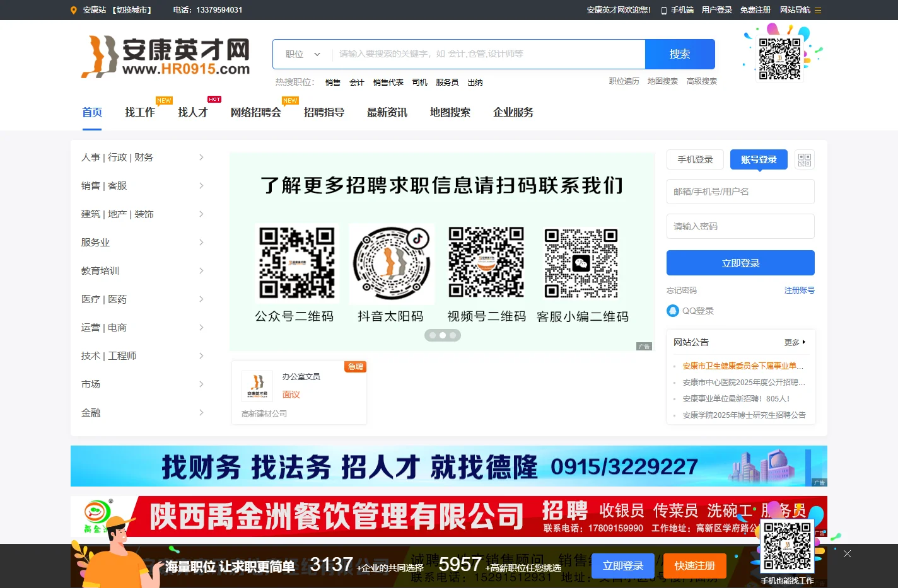898x588 pixels.
Task: Open the 免费注册 top link
Action: tap(755, 10)
